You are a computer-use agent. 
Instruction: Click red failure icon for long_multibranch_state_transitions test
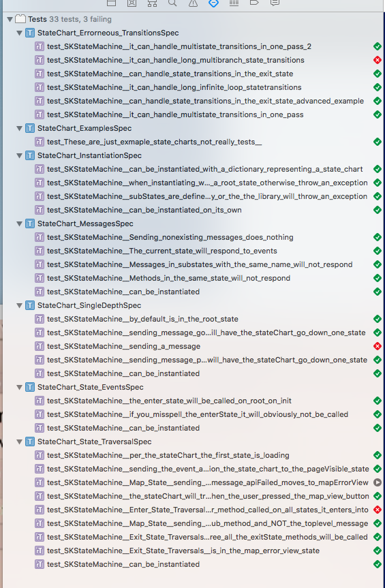click(378, 60)
